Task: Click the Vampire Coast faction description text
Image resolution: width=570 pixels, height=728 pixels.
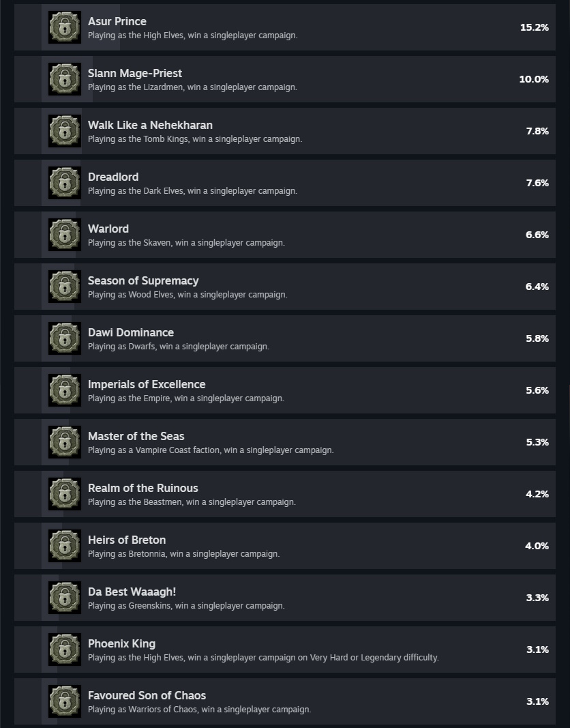Action: [x=211, y=450]
